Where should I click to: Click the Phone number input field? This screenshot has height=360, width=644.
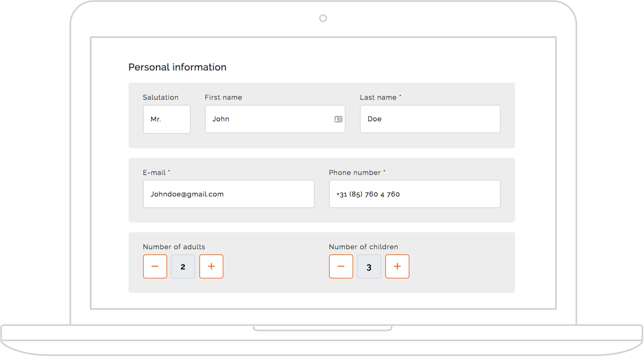[415, 194]
